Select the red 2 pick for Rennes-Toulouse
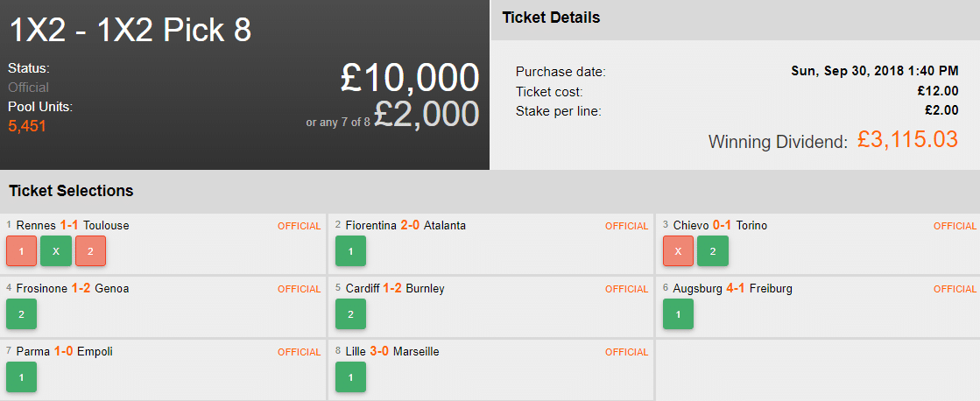This screenshot has height=401, width=980. pos(90,250)
